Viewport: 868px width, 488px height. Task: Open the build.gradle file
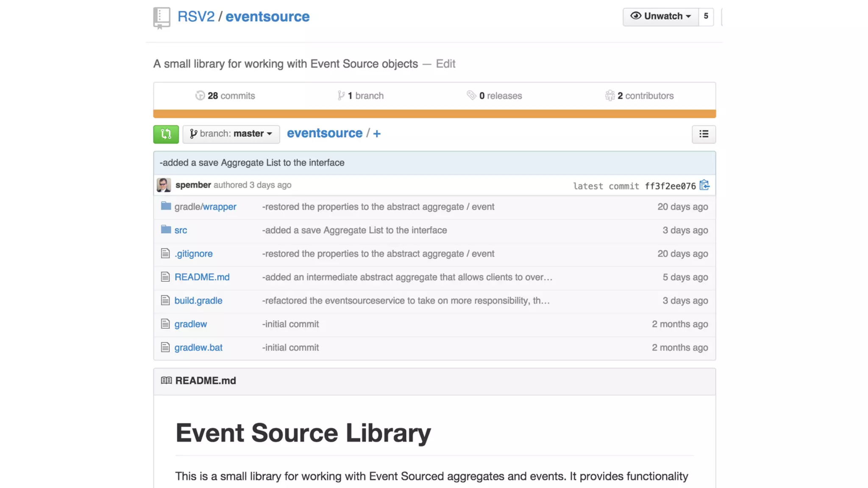click(x=198, y=300)
